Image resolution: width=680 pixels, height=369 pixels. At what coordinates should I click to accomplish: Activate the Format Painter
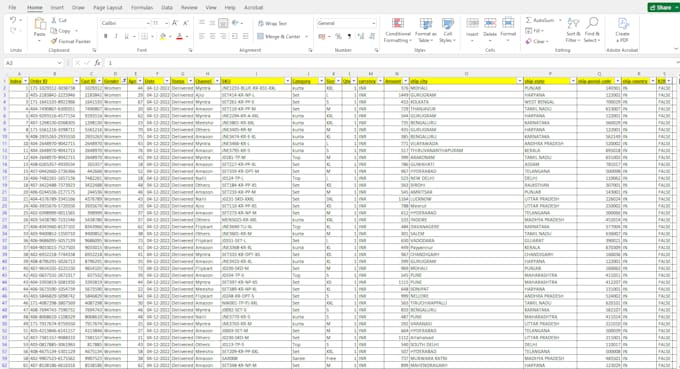71,41
